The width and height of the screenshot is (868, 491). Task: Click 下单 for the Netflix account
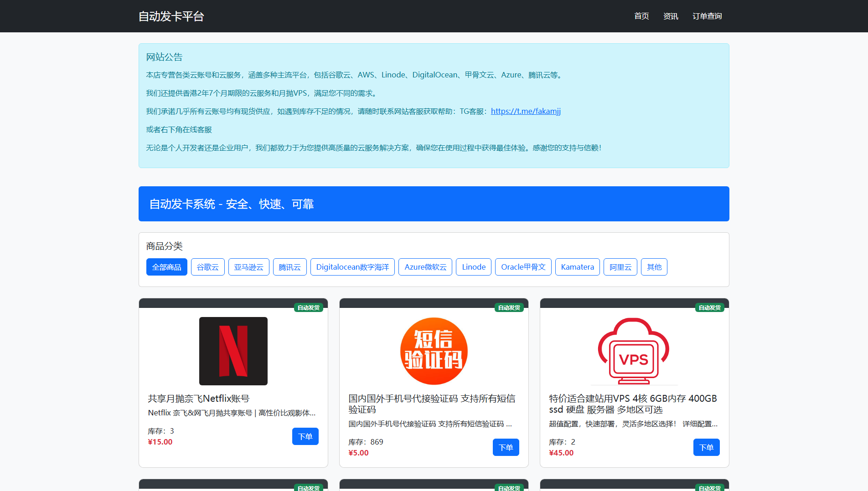[305, 436]
